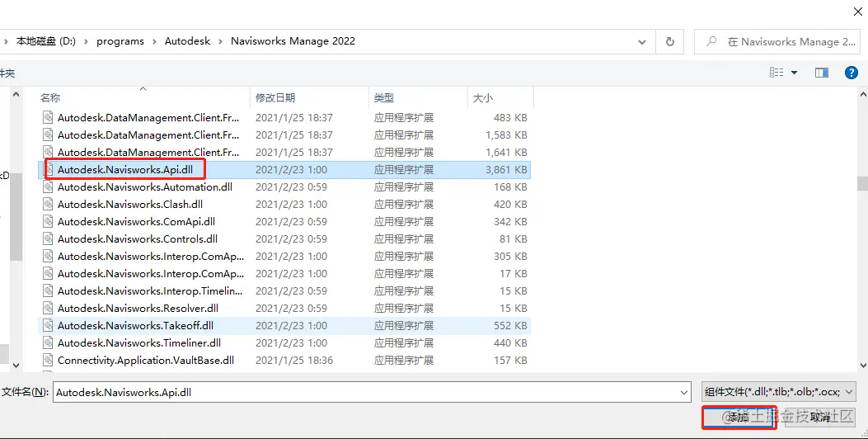Click the 81 KB size cell
Screen dimensions: 868x439
point(514,239)
